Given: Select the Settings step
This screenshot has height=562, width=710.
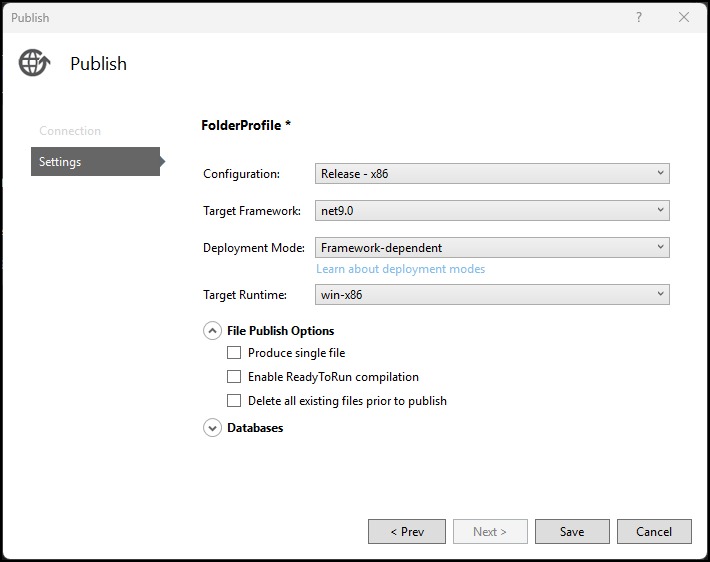Looking at the screenshot, I should tap(96, 161).
